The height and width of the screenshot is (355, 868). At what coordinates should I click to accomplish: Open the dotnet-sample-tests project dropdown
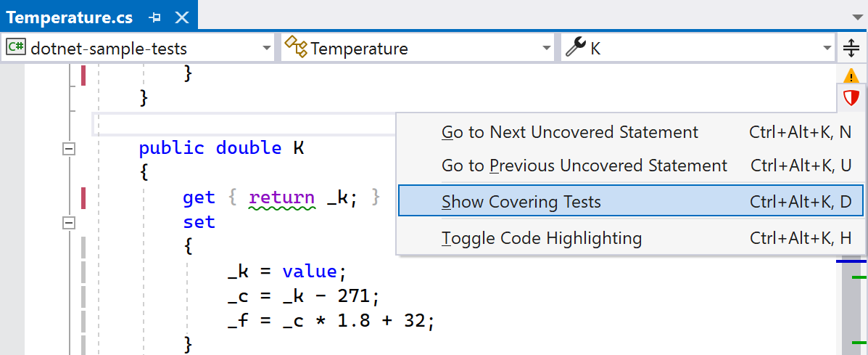point(267,49)
